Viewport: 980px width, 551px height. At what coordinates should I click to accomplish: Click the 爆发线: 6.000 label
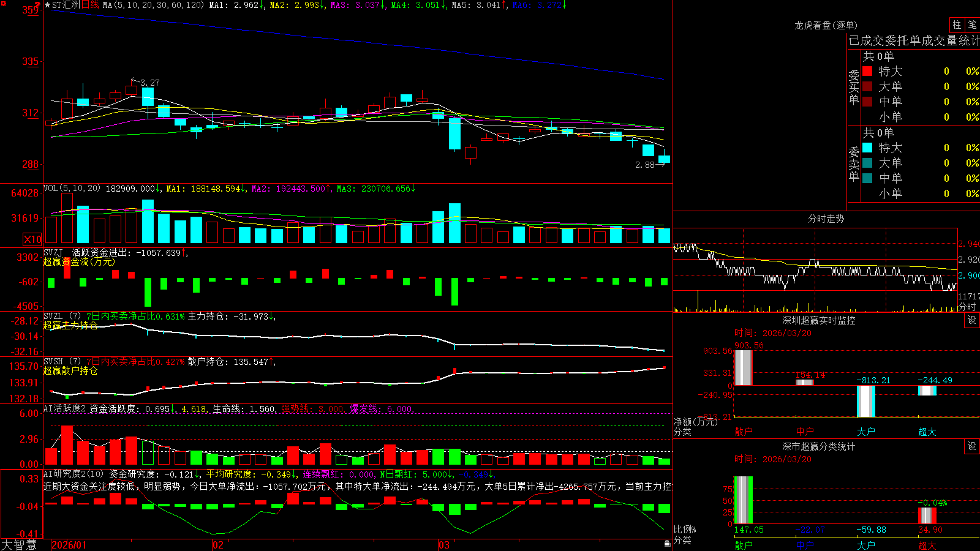(381, 408)
